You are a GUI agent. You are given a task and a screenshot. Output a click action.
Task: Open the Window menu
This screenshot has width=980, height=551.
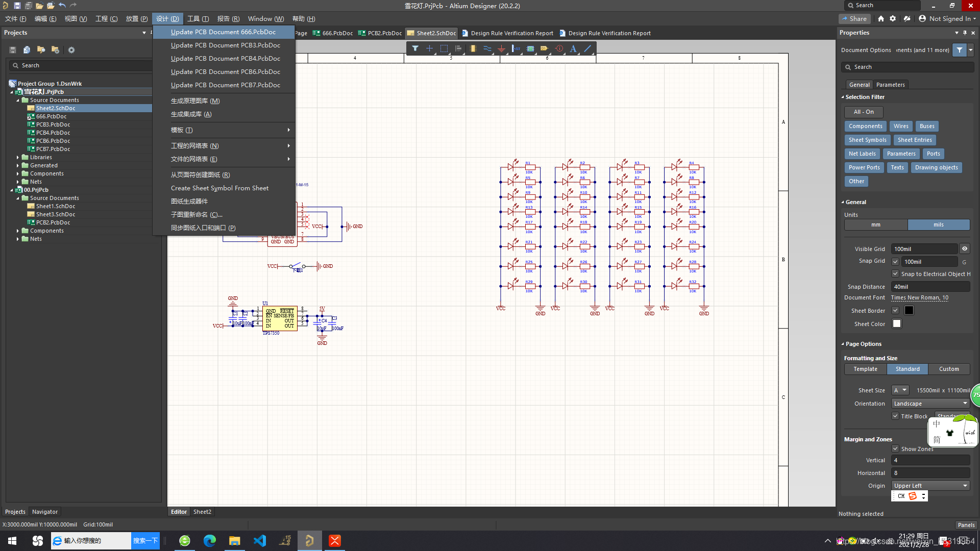265,19
